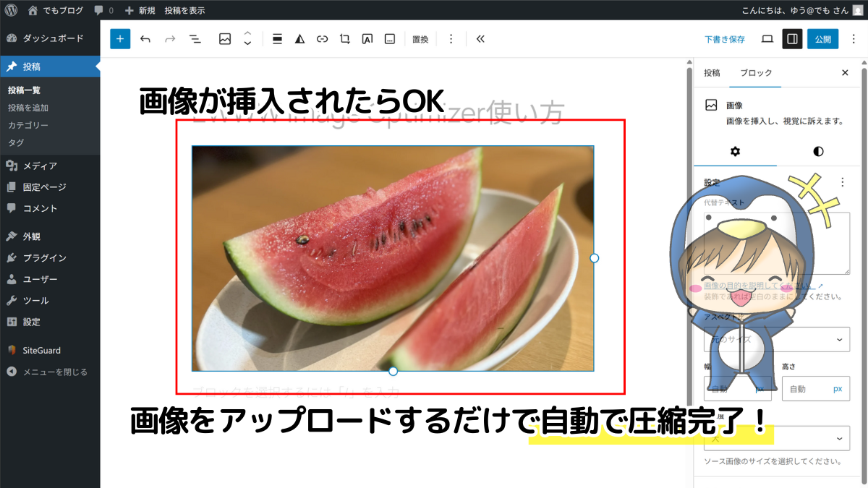Viewport: 868px width, 488px height.
Task: Click the image's right-edge resize handle
Action: point(595,258)
